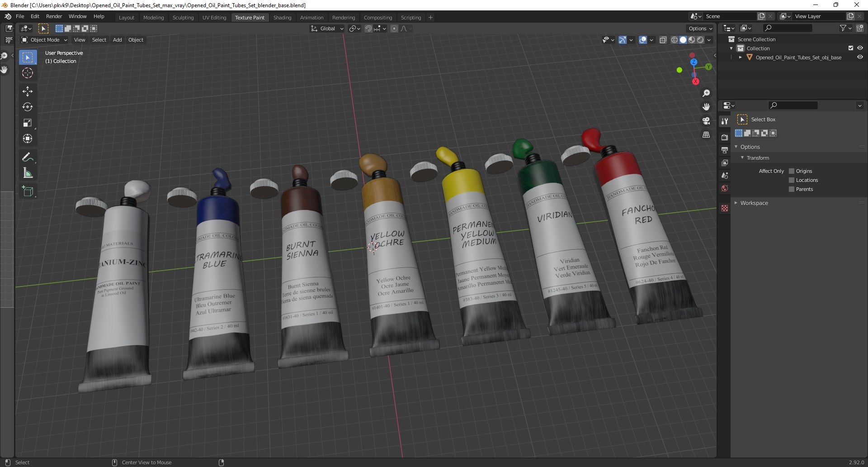This screenshot has width=868, height=467.
Task: Click the add view layer icon beside View Layer
Action: [x=850, y=16]
